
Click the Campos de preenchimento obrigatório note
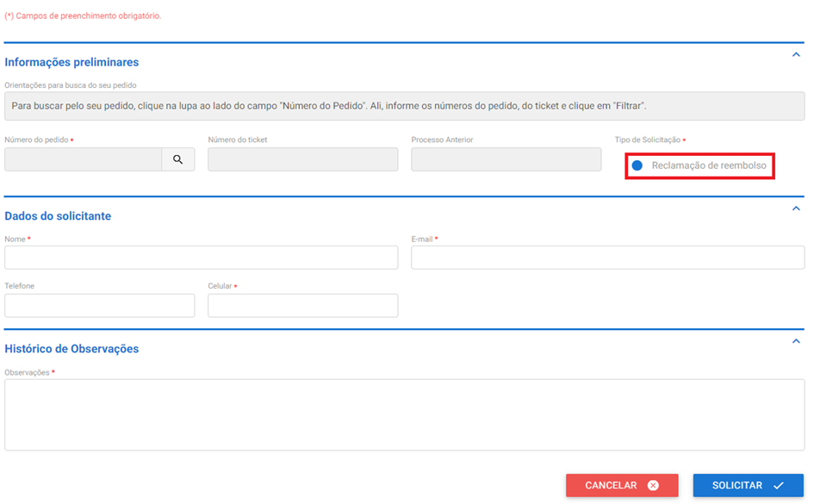click(83, 16)
